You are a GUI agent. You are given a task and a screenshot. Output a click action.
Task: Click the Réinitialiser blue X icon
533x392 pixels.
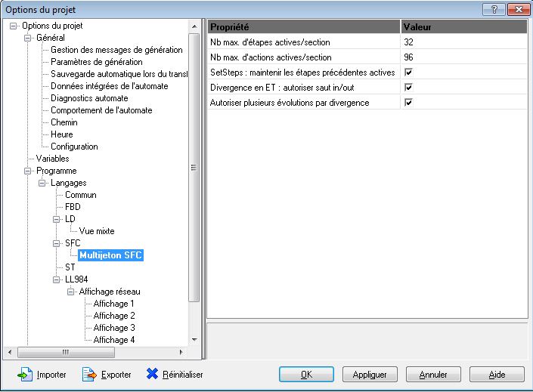[x=152, y=375]
